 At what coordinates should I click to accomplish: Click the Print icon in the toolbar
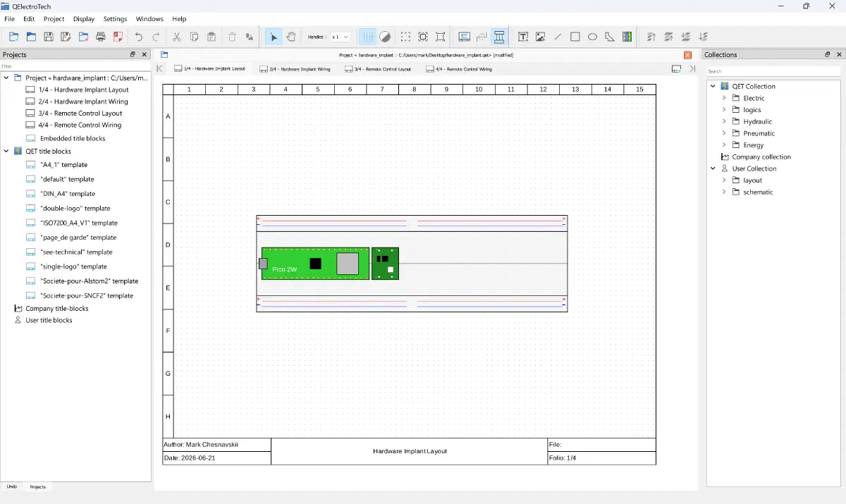coord(101,37)
